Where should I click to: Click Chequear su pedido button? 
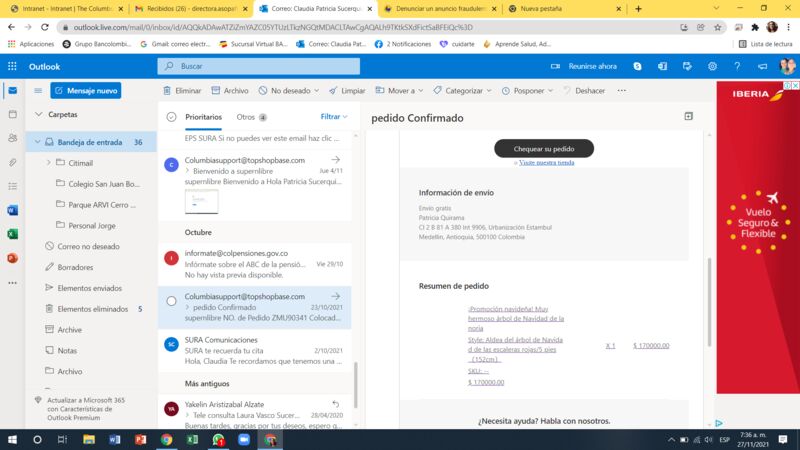coord(544,148)
